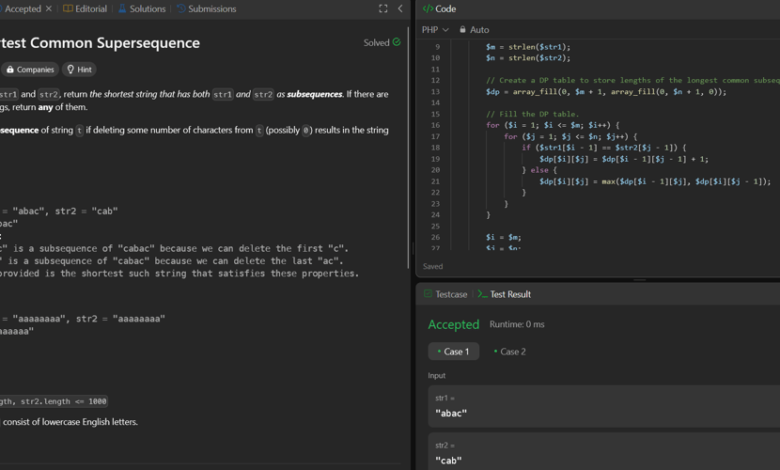Open the Submissions tab
The width and height of the screenshot is (780, 470).
coord(206,8)
